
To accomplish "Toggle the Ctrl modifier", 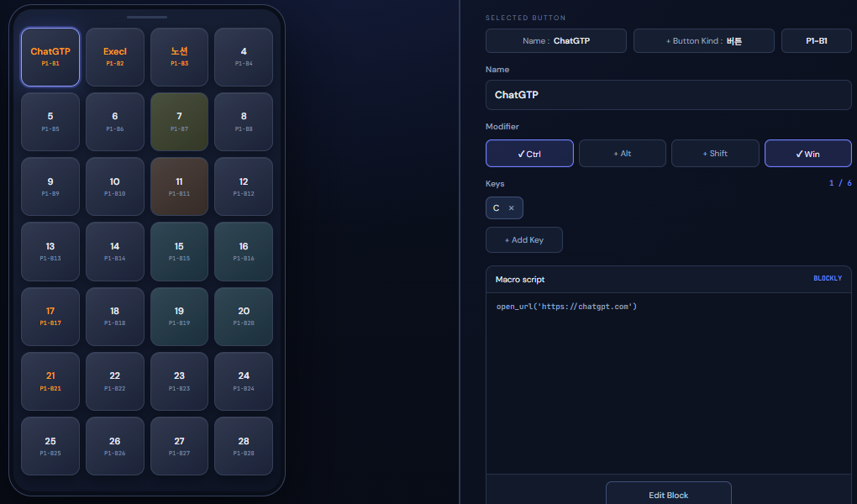I will point(529,154).
